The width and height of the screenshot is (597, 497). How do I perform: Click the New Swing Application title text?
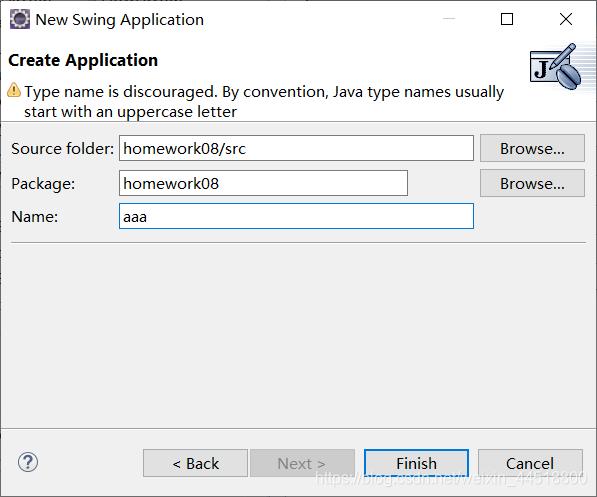point(120,20)
